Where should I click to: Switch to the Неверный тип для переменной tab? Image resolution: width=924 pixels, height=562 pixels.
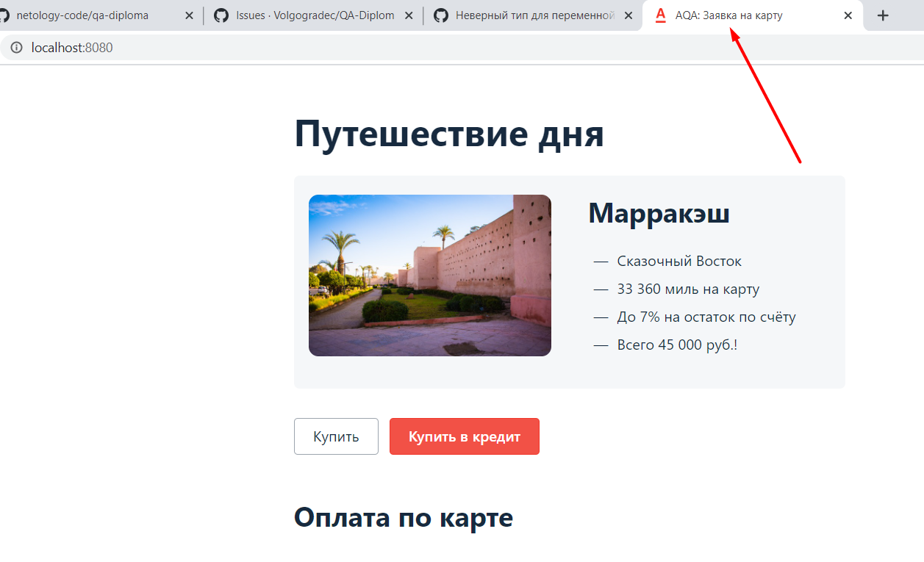(533, 15)
